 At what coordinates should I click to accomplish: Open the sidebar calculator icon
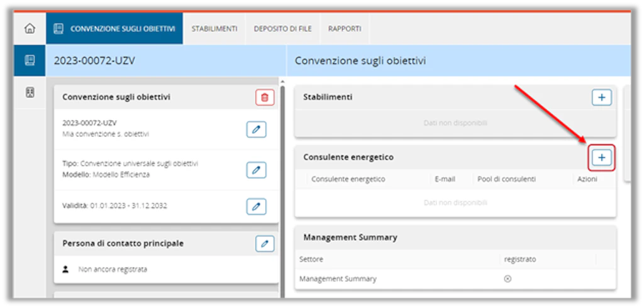tap(30, 92)
